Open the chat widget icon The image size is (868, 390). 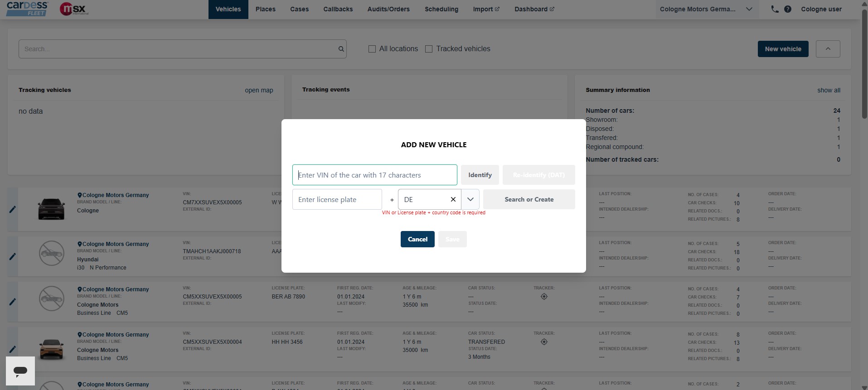(x=20, y=371)
